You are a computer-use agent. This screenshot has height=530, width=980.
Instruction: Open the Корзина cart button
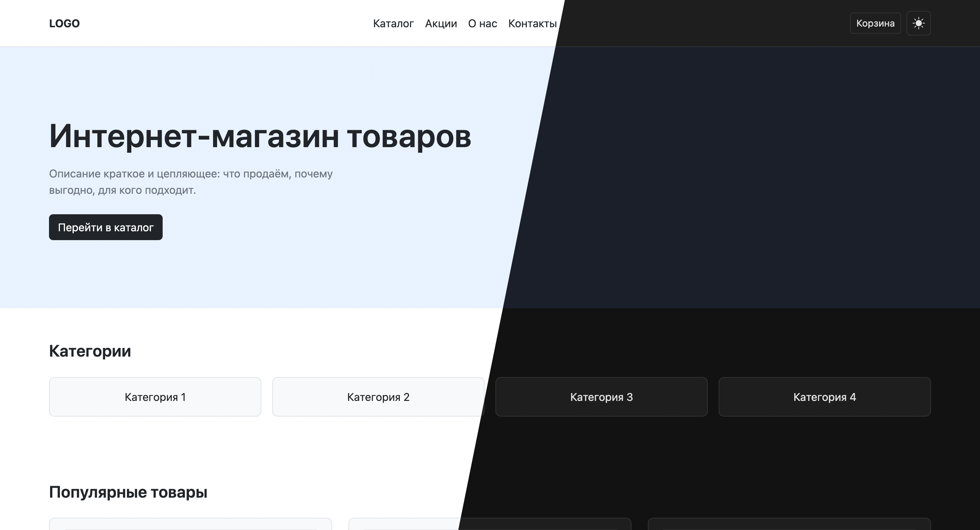coord(875,23)
